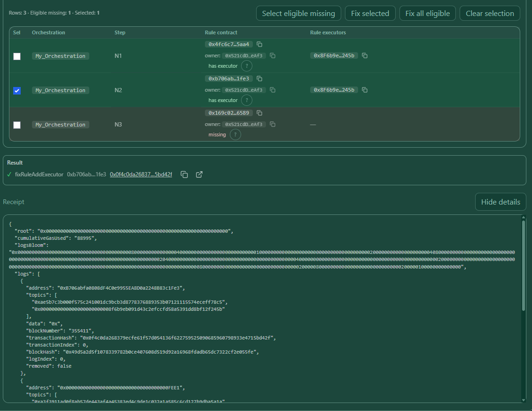Copy owner address in N2 row
This screenshot has height=411, width=532.
(273, 90)
